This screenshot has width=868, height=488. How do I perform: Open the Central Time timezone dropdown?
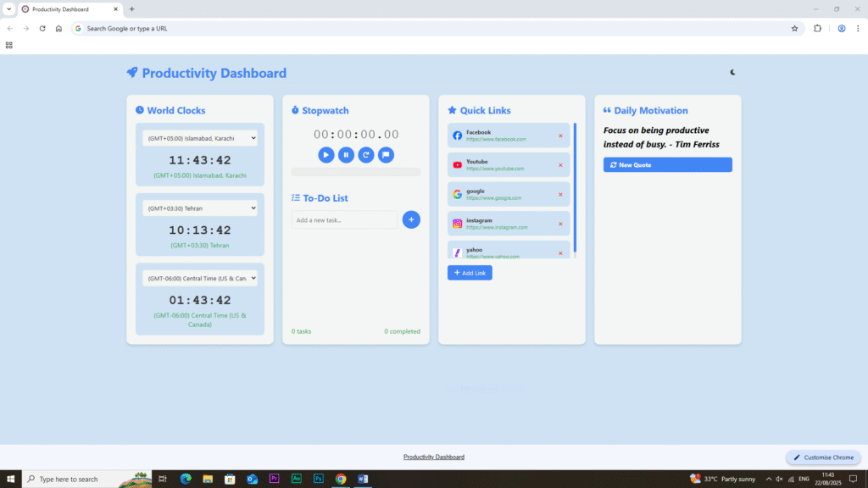tap(200, 278)
